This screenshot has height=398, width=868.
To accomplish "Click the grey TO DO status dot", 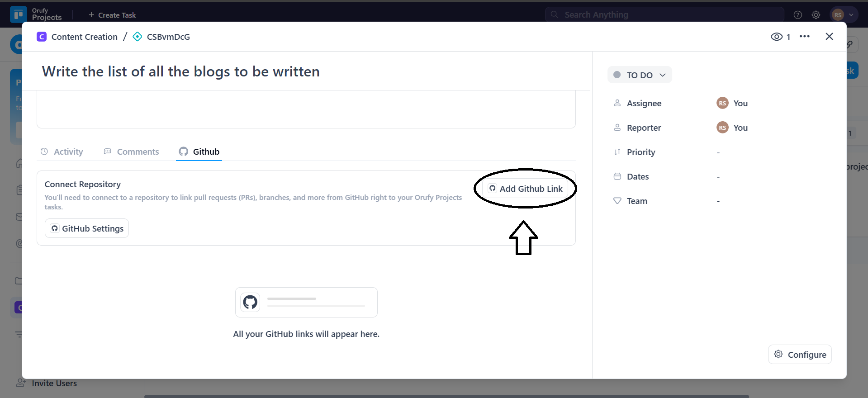I will (x=617, y=75).
